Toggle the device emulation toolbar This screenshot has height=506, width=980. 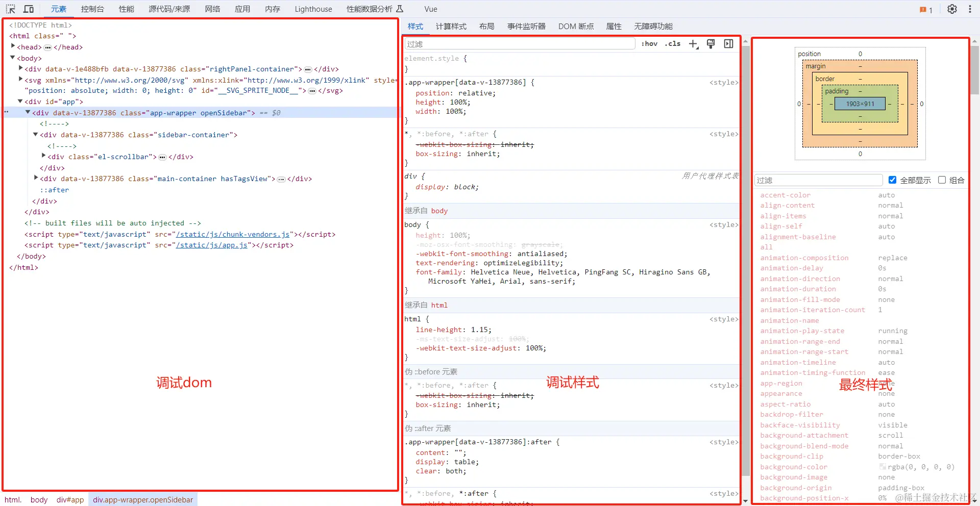[29, 9]
